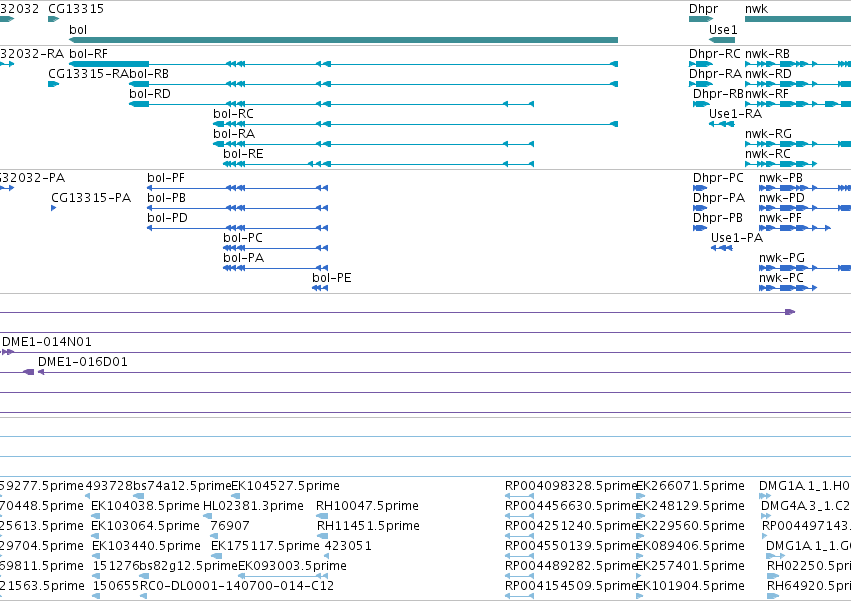
Task: Click EST RP004550139.5prime
Action: point(570,546)
